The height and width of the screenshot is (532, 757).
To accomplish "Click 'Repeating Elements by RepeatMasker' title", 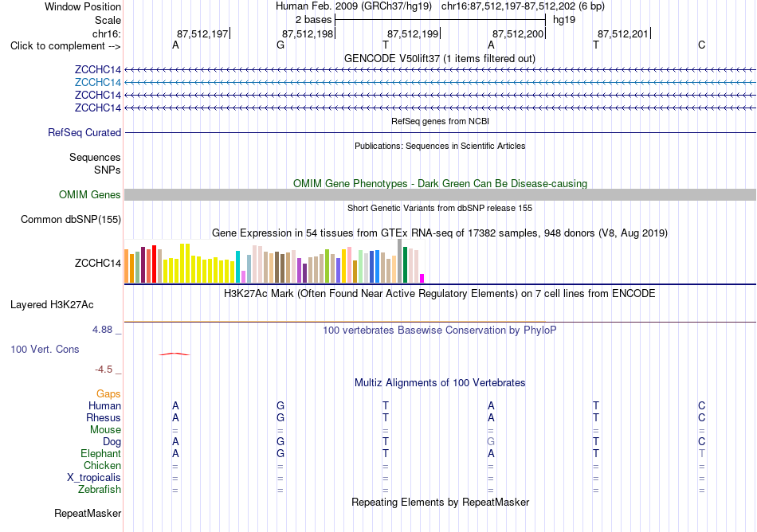I will pyautogui.click(x=440, y=503).
